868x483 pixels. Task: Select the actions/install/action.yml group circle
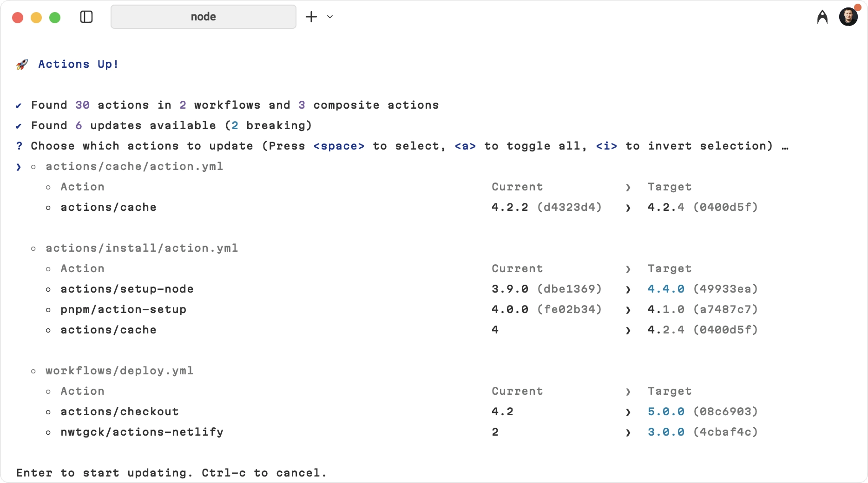[x=33, y=248]
